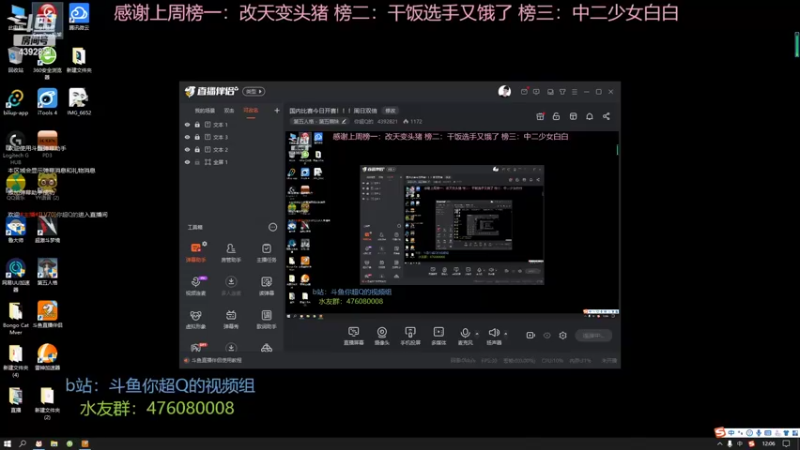Click the streamer avatar in title bar
800x450 pixels.
point(504,91)
